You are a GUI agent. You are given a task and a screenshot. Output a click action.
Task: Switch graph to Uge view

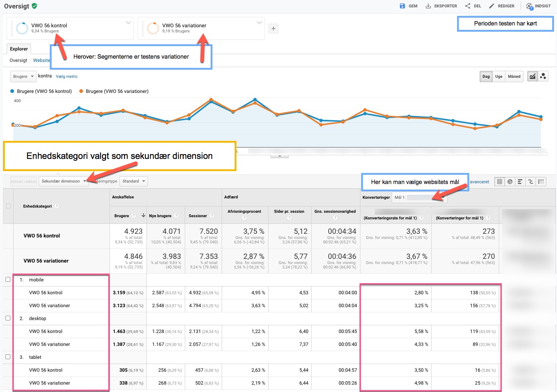tap(499, 76)
